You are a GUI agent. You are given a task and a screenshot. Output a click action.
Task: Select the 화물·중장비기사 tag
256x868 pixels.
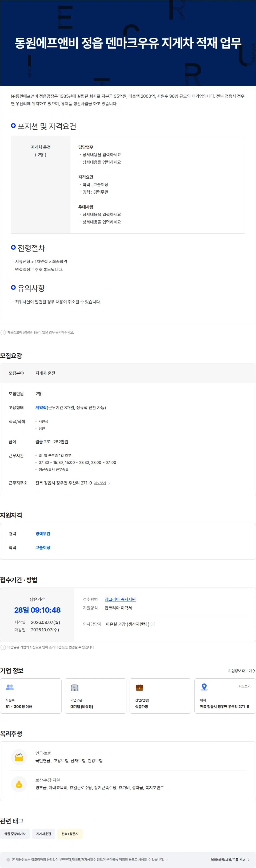pyautogui.click(x=15, y=834)
